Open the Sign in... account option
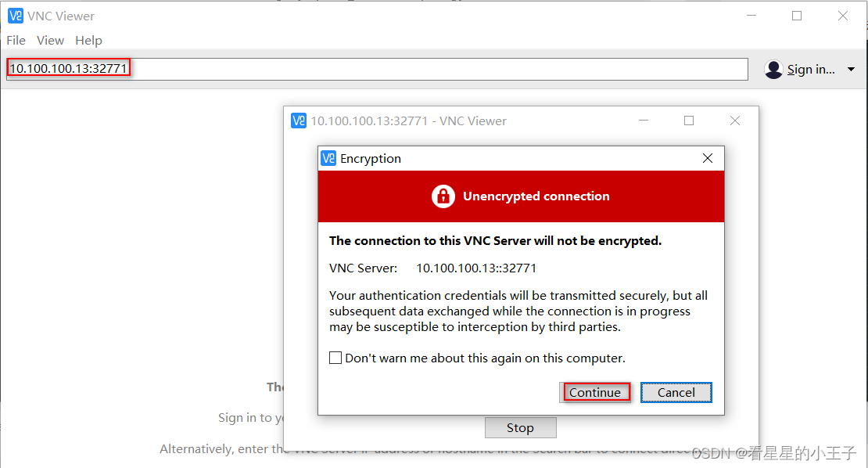 click(x=811, y=69)
